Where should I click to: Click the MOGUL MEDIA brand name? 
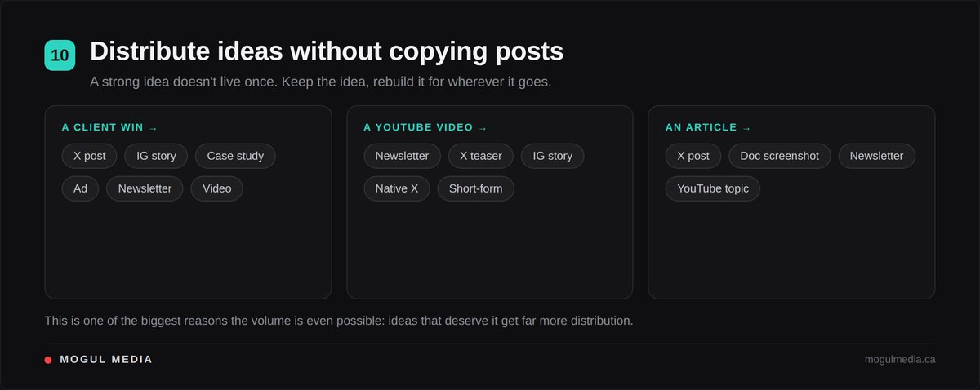106,359
